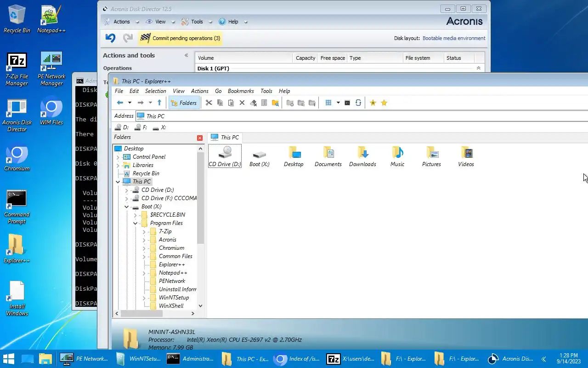The width and height of the screenshot is (588, 368).
Task: Expand the 7-Zip folder in tree
Action: coord(144,231)
